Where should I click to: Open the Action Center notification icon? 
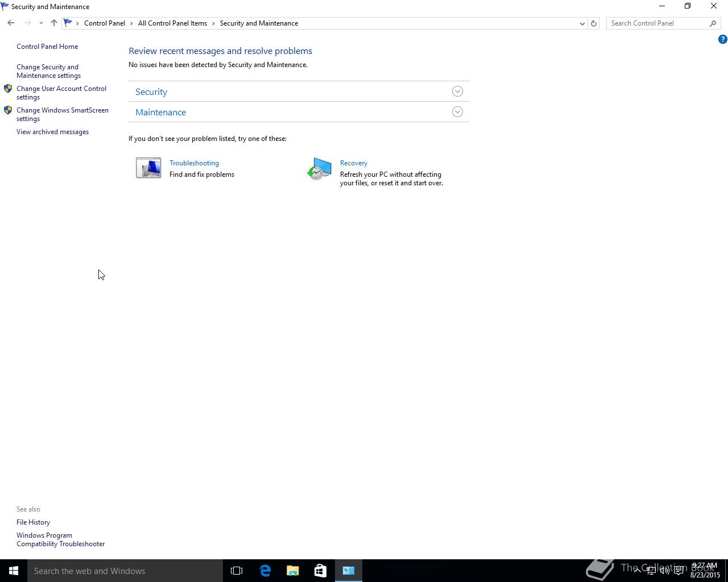click(x=679, y=571)
